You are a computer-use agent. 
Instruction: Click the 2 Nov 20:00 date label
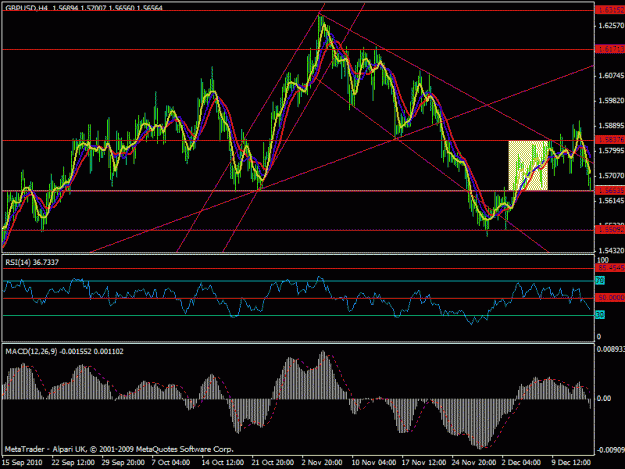322,463
